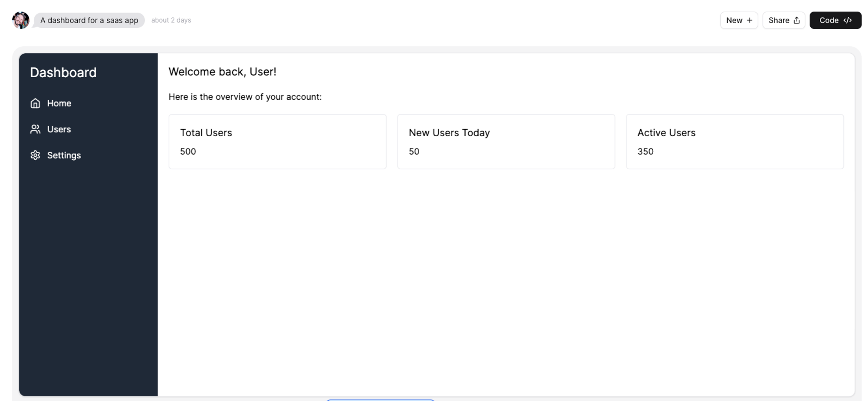
Task: Click the Share button label
Action: (x=779, y=20)
